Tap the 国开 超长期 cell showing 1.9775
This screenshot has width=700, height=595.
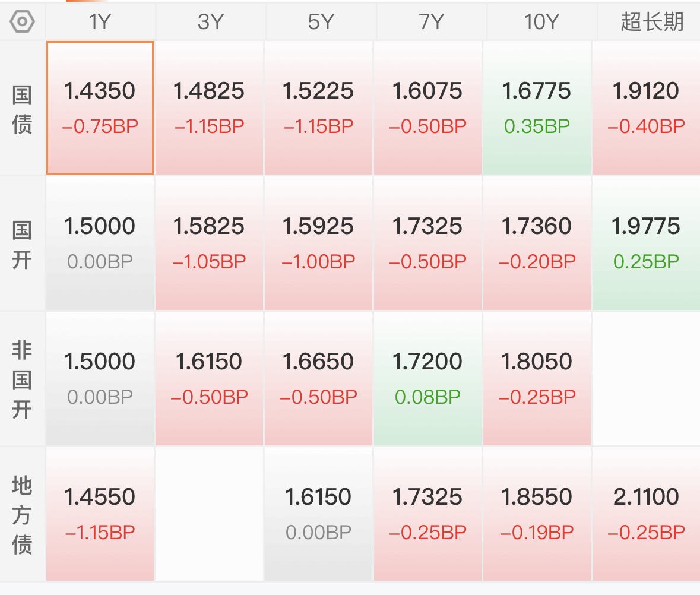(646, 243)
